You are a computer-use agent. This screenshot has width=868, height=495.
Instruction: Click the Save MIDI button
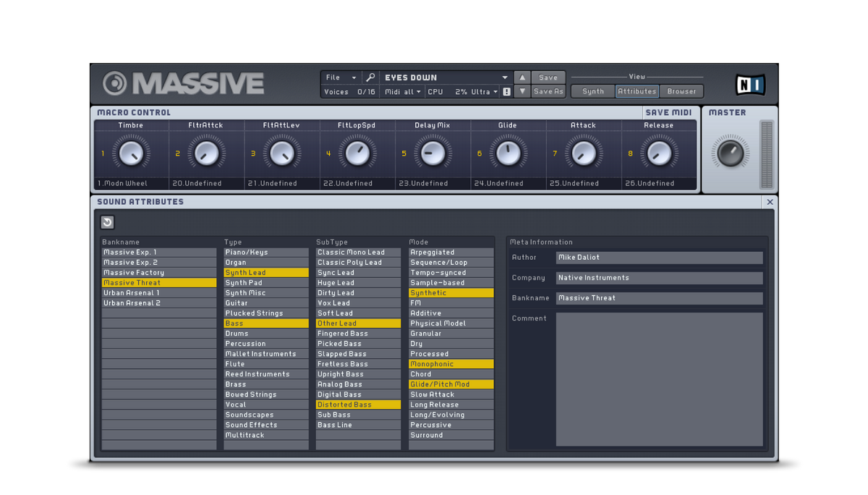tap(668, 112)
